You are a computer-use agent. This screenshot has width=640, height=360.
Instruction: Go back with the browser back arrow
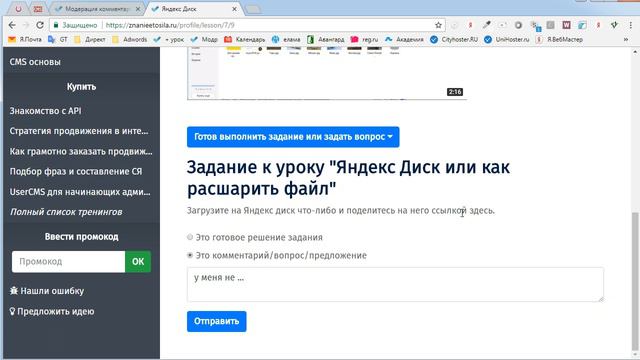click(x=12, y=25)
